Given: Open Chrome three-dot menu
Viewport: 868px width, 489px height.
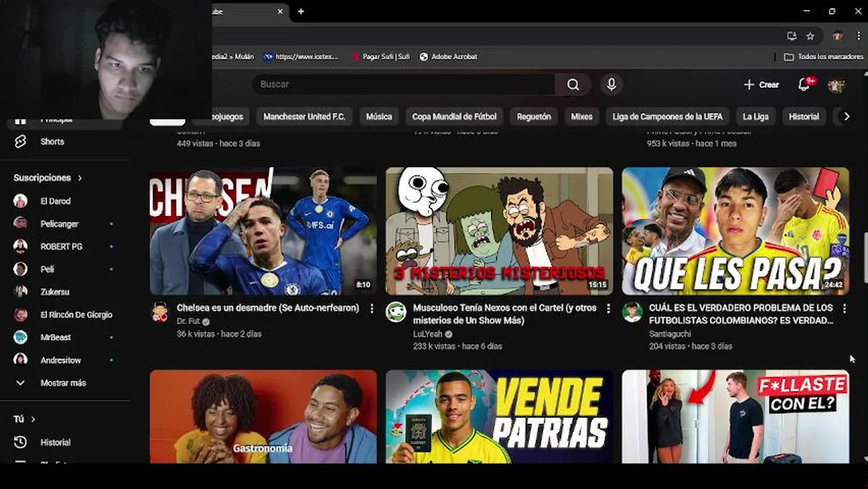Looking at the screenshot, I should (x=858, y=36).
